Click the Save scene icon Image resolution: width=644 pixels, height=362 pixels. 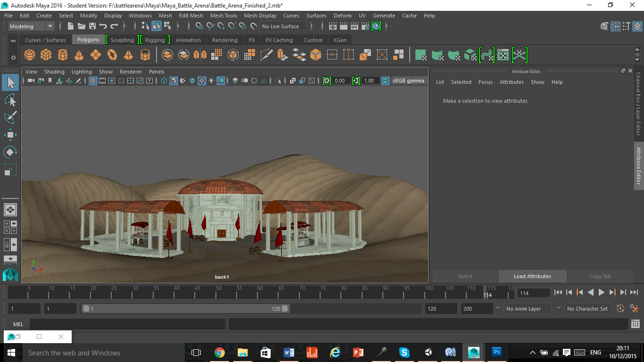pyautogui.click(x=92, y=26)
